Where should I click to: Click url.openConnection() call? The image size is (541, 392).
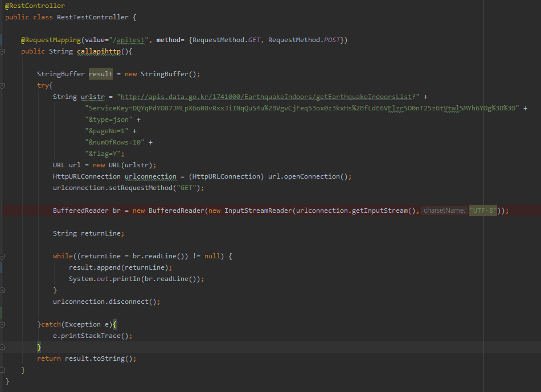[x=308, y=176]
